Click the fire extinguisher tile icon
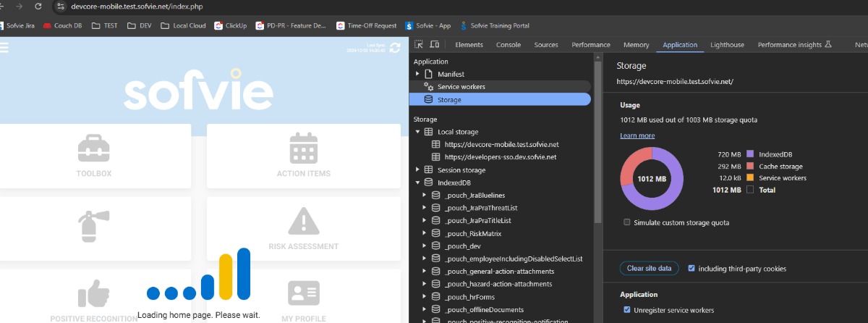 tap(94, 226)
